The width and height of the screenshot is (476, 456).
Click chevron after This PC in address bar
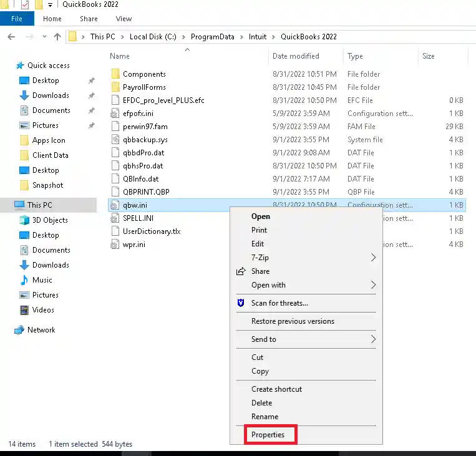pos(122,37)
